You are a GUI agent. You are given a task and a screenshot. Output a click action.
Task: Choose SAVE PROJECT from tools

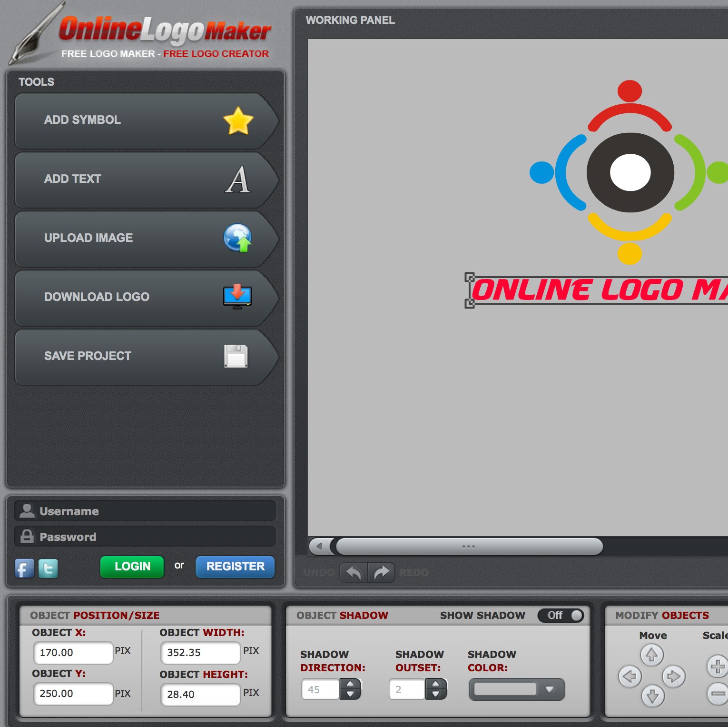147,357
